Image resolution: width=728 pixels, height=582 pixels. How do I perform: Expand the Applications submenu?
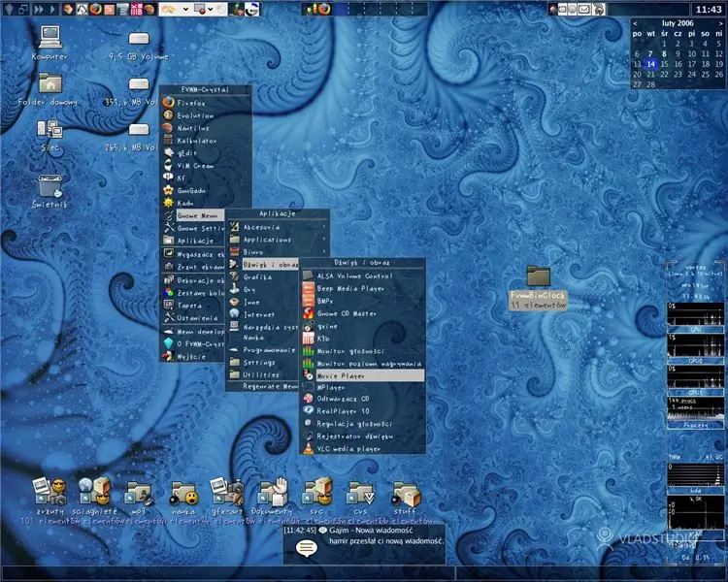point(278,240)
